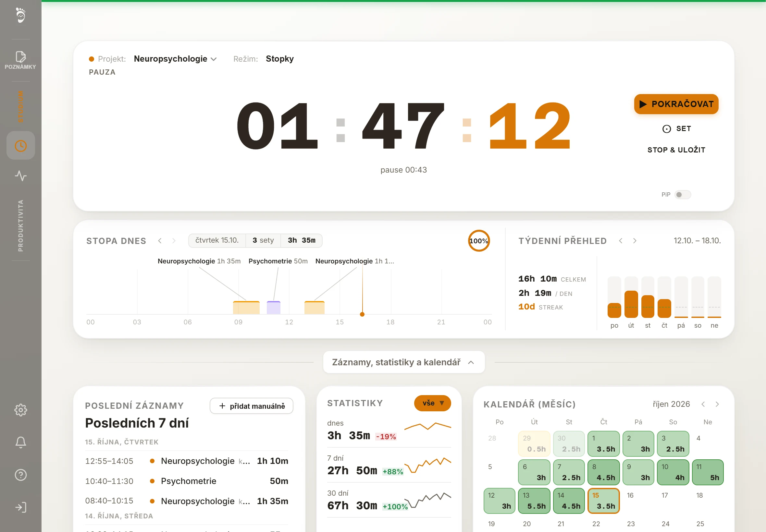Go to next month in calendar
Screen dimensions: 766x532
click(717, 404)
